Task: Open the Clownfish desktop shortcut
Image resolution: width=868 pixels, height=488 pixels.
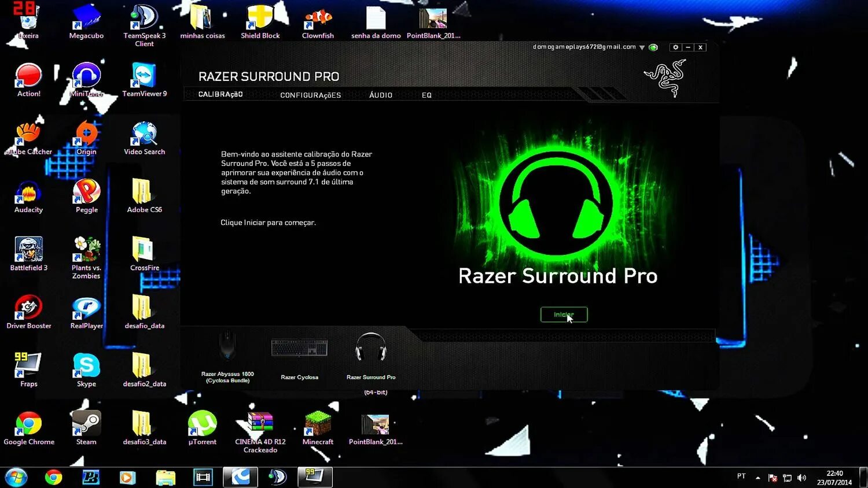Action: tap(318, 22)
